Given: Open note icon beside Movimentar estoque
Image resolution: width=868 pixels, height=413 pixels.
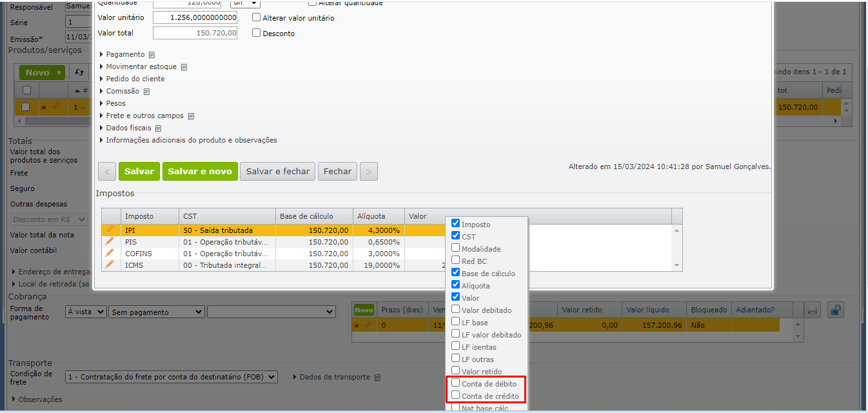Looking at the screenshot, I should [x=184, y=67].
